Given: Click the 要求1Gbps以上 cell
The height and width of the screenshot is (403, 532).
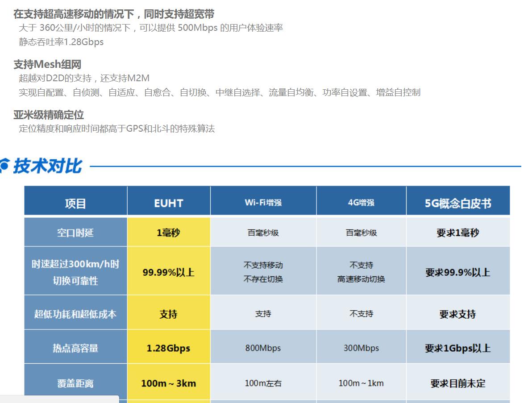Looking at the screenshot, I should 457,348.
